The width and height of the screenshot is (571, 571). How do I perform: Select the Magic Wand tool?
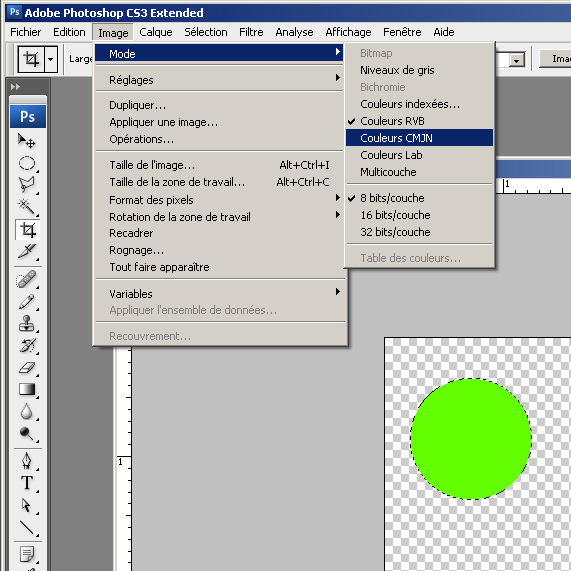(27, 206)
